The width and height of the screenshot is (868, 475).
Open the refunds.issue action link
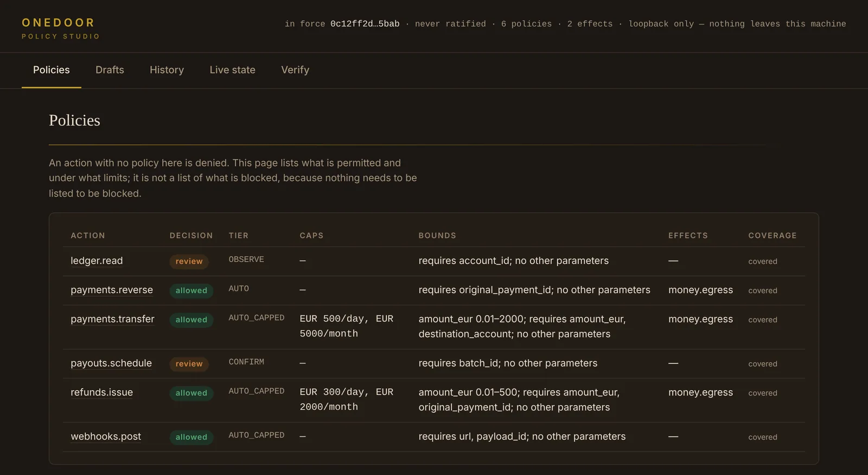coord(101,392)
